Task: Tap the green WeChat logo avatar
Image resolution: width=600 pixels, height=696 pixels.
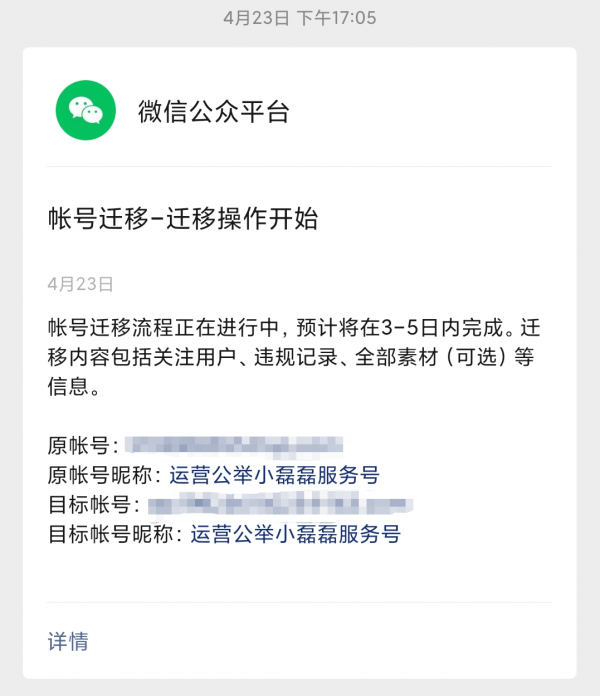Action: pos(86,110)
